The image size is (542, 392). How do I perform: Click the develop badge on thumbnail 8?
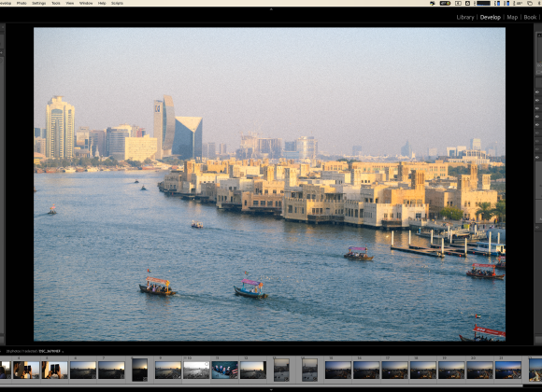[145, 379]
